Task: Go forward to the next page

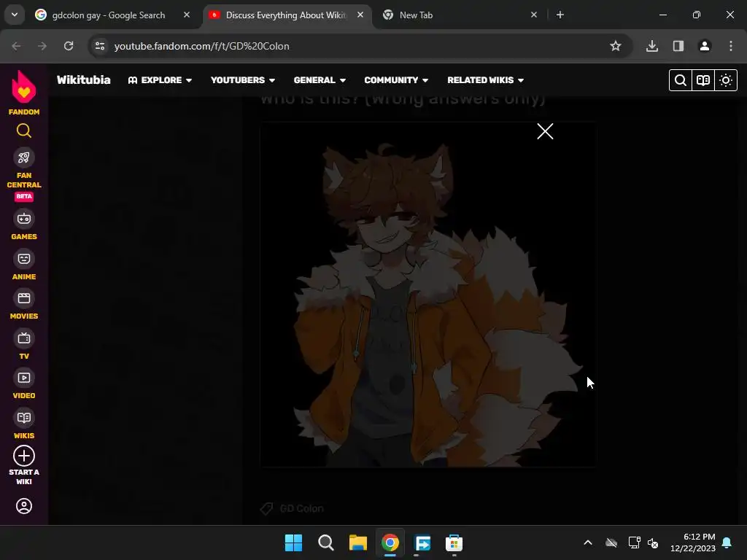Action: click(42, 46)
